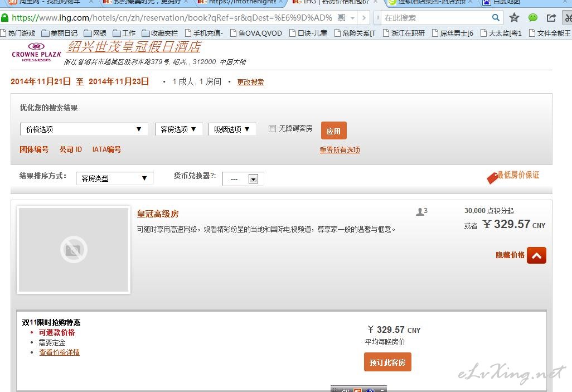Click the 预订此客房 booking button
The height and width of the screenshot is (392, 572).
[x=387, y=362]
